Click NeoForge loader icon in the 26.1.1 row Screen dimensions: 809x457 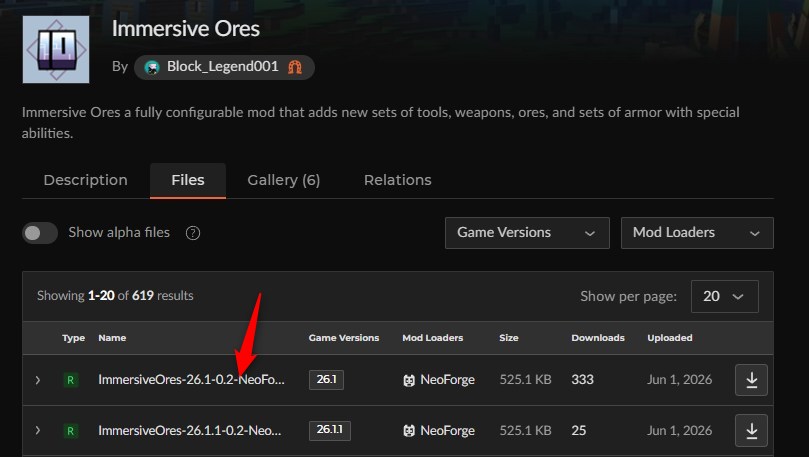coord(409,431)
